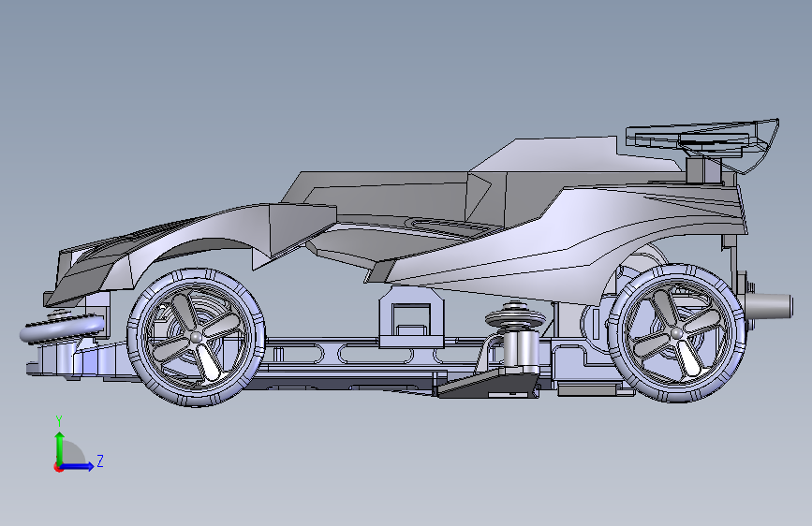Screen dimensions: 812x526
Task: Select the front bumper guide roller
Action: tap(62, 329)
